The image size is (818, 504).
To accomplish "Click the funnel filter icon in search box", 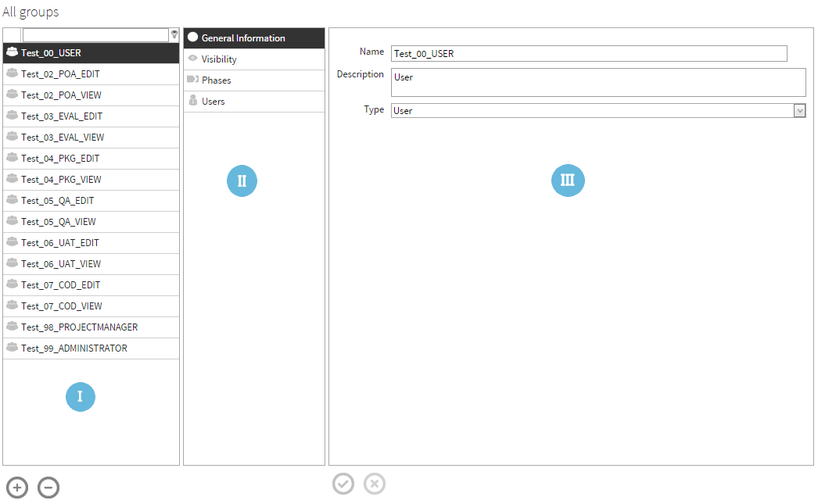I will click(x=174, y=34).
